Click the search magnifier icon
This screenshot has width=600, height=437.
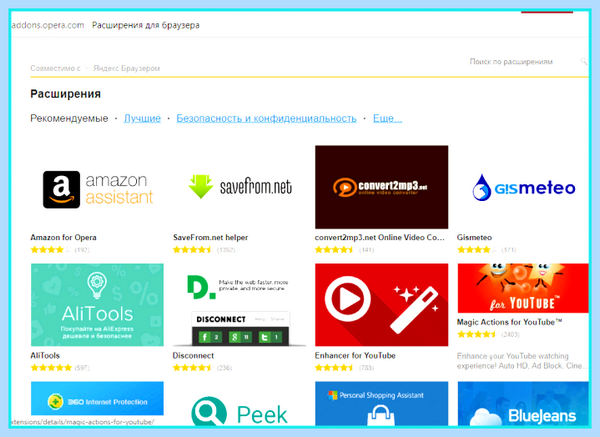click(584, 61)
